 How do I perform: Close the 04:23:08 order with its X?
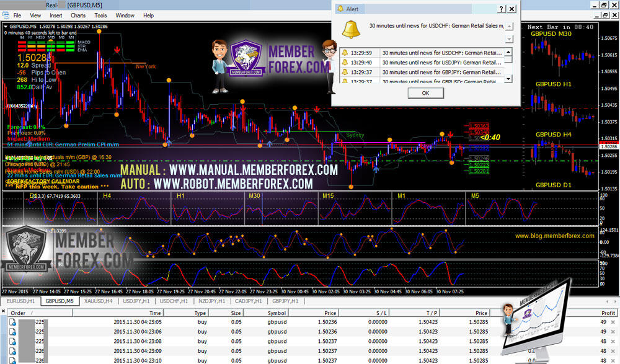click(613, 341)
